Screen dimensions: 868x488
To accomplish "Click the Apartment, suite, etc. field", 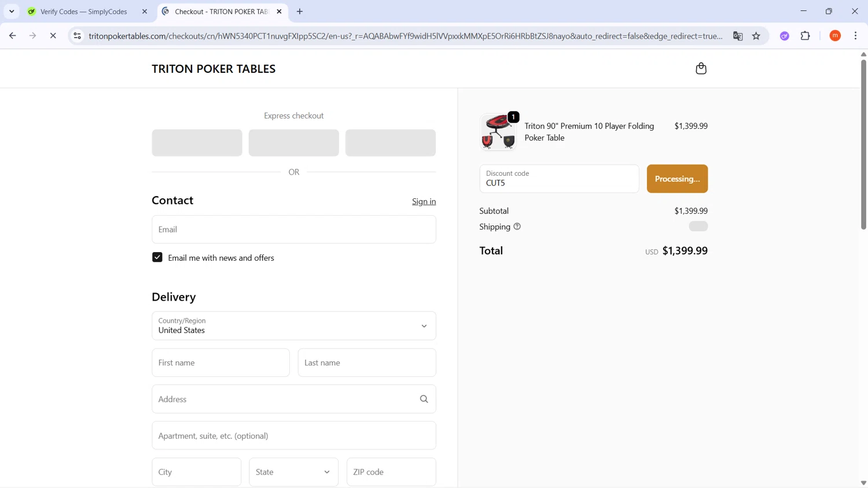I will [294, 435].
